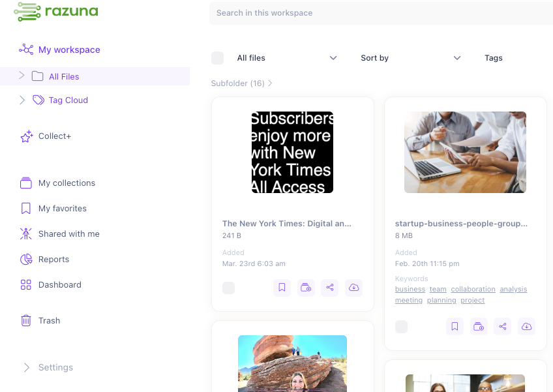The width and height of the screenshot is (553, 392).
Task: Expand the All Files tree chevron
Action: point(22,75)
